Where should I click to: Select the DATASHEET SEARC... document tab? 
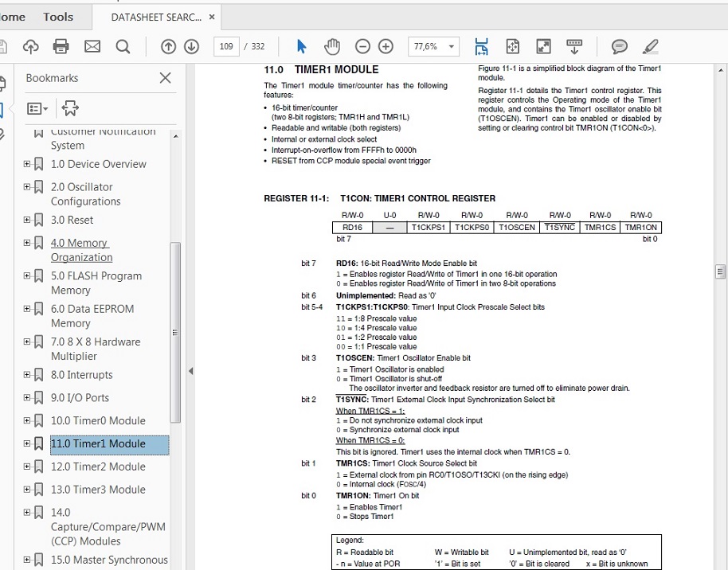[156, 18]
